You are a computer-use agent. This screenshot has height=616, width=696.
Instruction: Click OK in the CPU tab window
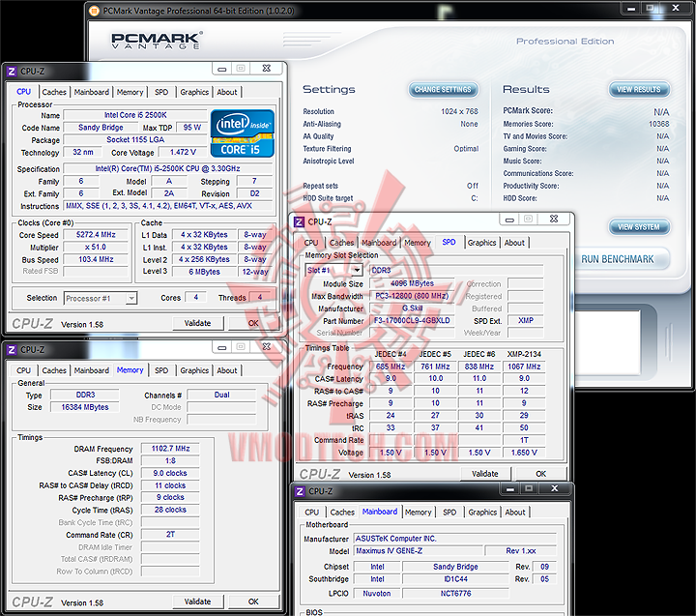[x=253, y=323]
